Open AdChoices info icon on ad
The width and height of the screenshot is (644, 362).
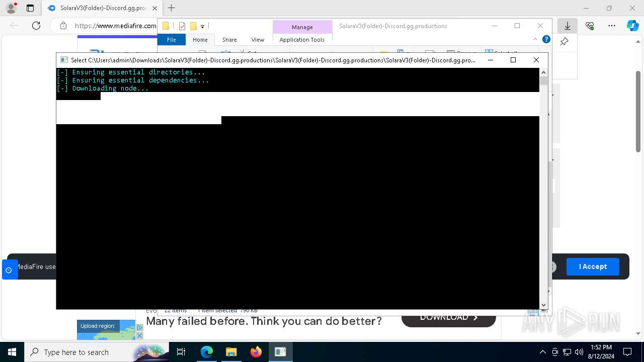(140, 327)
